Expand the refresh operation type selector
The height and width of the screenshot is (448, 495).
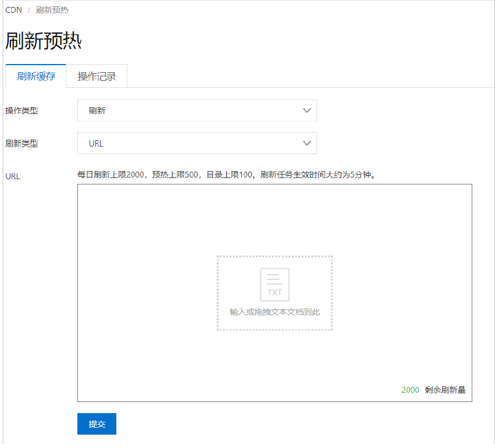click(x=197, y=111)
